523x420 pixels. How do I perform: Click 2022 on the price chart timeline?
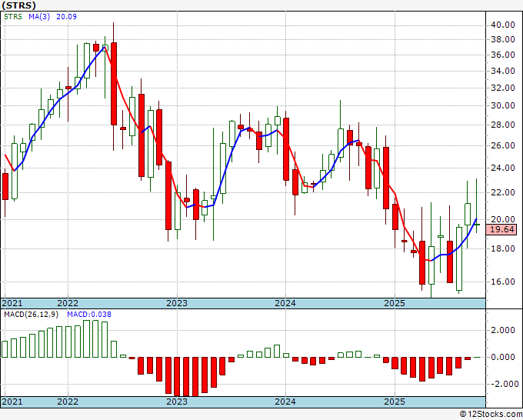coord(68,303)
